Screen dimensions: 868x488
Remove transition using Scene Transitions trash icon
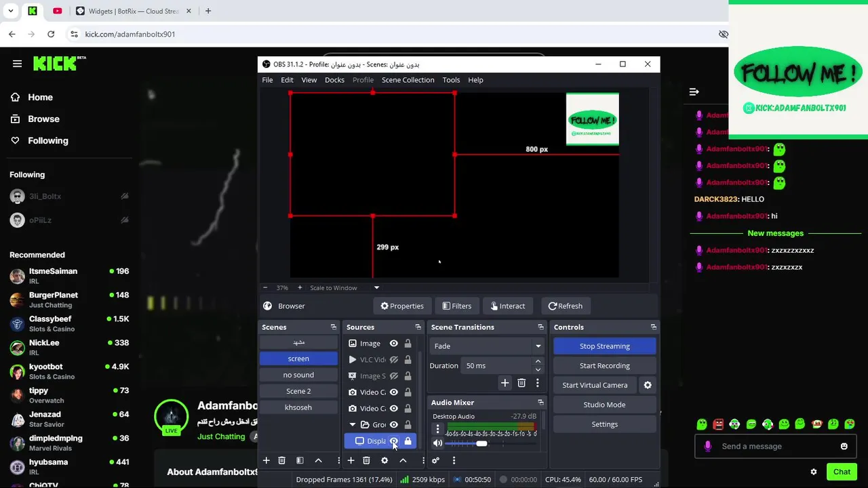coord(521,383)
